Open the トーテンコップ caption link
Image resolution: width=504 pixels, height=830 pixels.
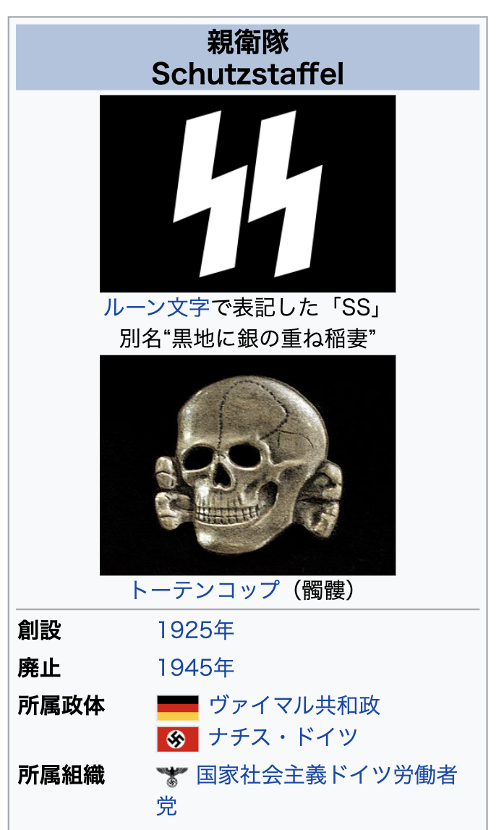click(x=205, y=590)
